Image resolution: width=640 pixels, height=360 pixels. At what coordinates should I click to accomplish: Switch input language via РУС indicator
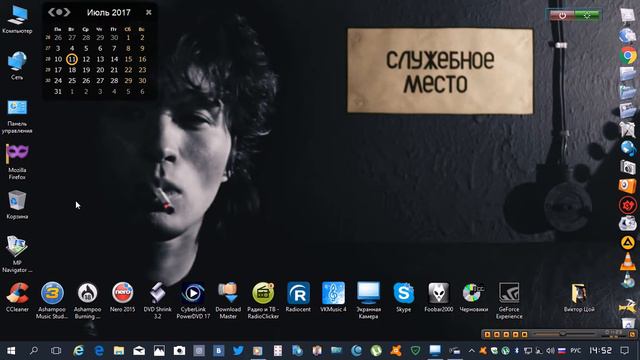pyautogui.click(x=576, y=351)
